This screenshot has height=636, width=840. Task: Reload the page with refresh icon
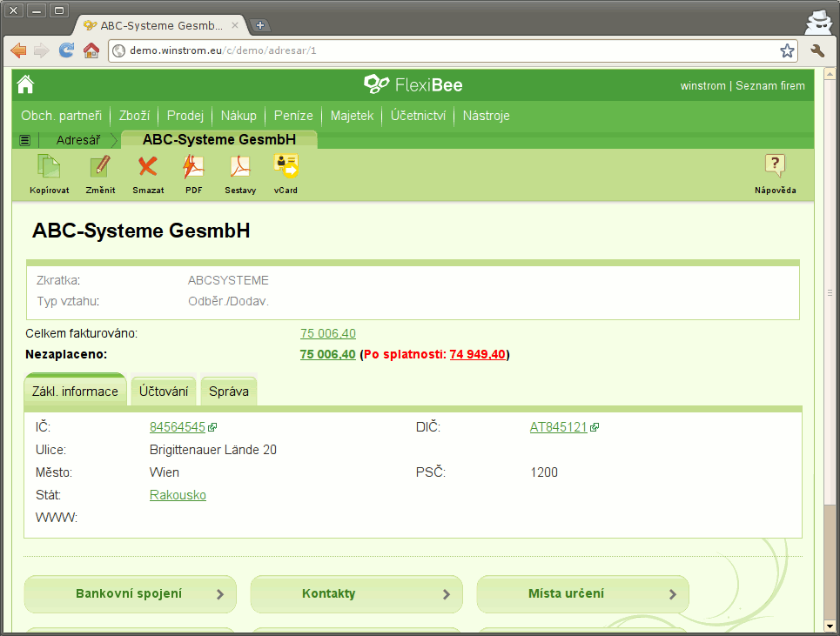tap(66, 50)
